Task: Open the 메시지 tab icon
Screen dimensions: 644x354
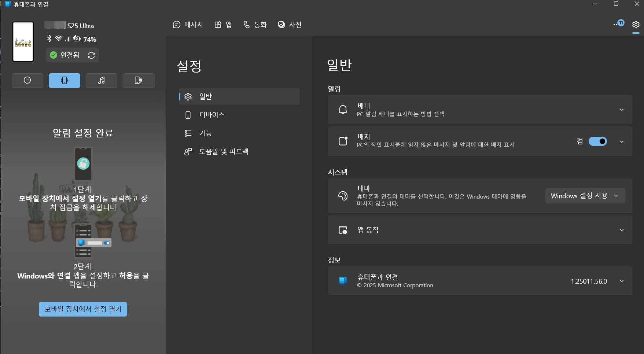Action: 176,25
